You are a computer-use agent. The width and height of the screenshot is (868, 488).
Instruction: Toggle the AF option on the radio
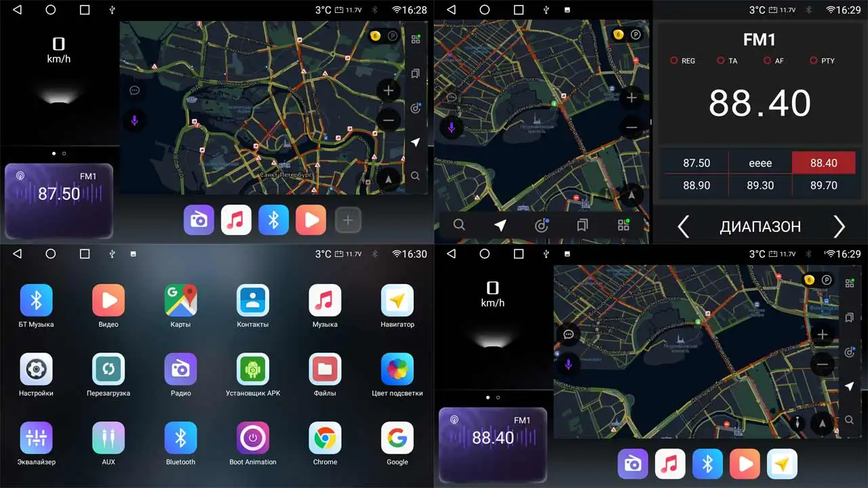(x=774, y=60)
